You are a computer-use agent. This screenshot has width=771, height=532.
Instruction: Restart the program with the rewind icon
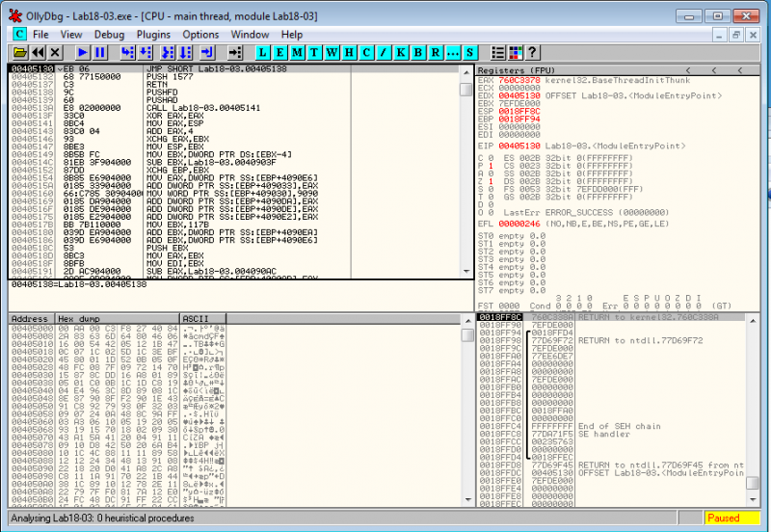(x=38, y=53)
